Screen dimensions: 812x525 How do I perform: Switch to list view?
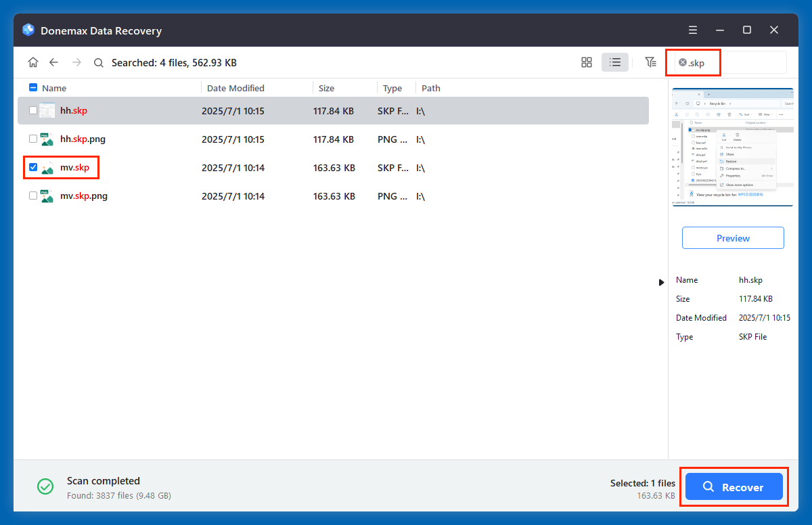click(614, 62)
